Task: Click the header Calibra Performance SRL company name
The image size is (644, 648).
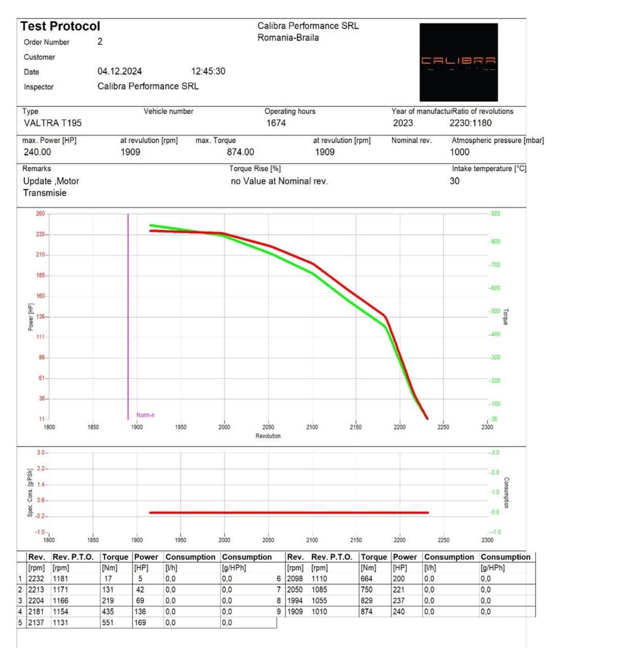Action: (308, 26)
